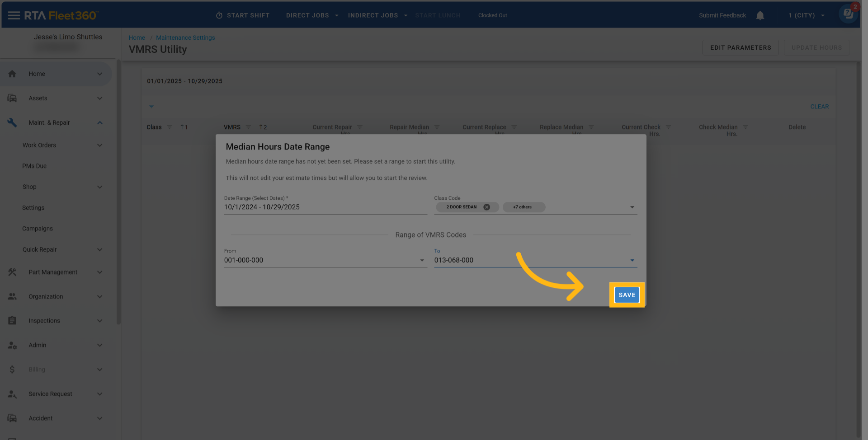Open the help chat icon
Screen dimensions: 868x440
848,14
